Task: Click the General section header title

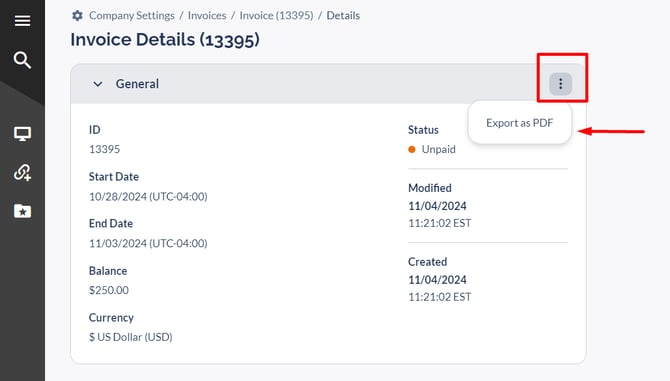Action: point(137,84)
